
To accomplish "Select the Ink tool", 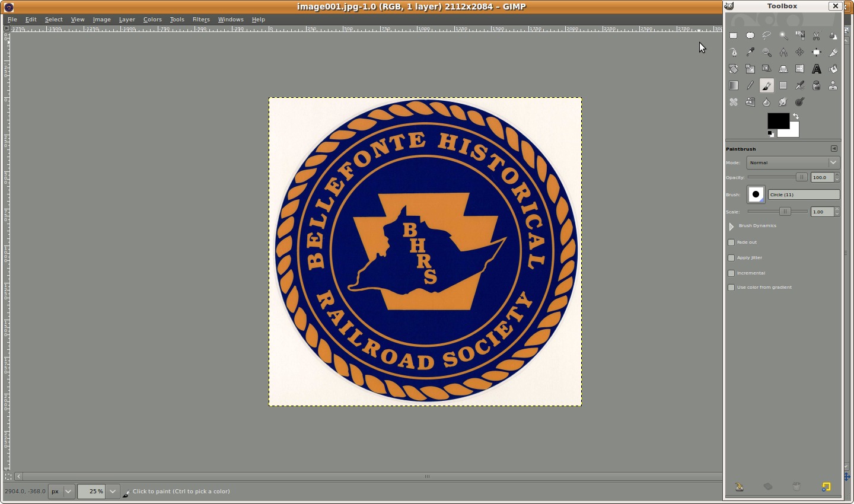I will tap(817, 85).
